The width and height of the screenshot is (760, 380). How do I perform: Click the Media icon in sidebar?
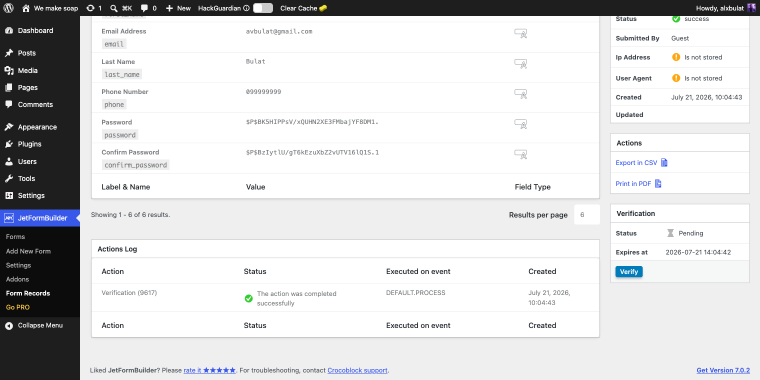pos(9,70)
